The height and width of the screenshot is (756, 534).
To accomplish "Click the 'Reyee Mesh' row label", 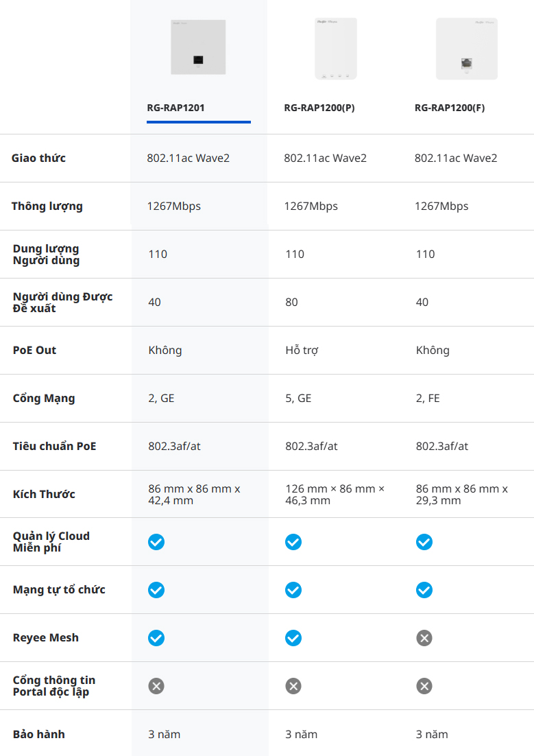I will pyautogui.click(x=46, y=638).
